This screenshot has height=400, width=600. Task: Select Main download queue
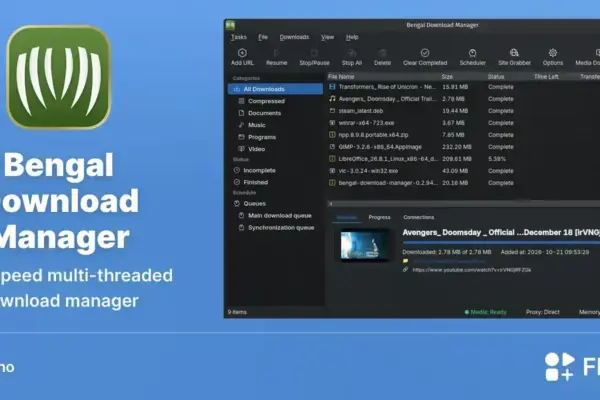pos(280,216)
